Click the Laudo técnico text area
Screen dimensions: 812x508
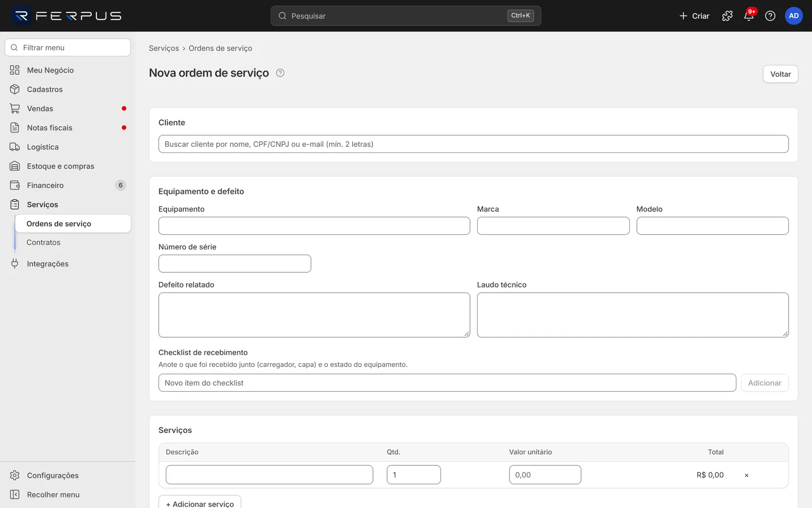click(x=633, y=315)
